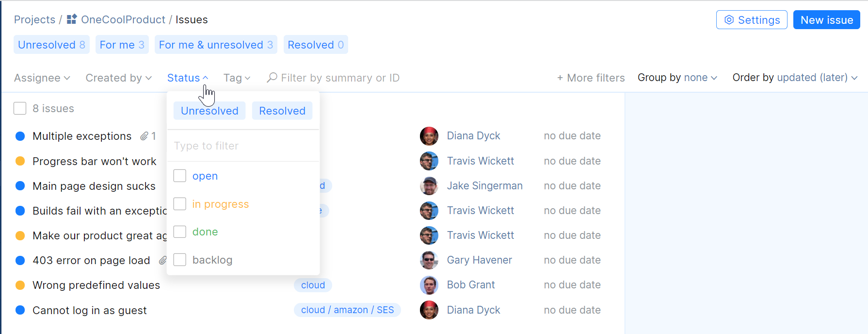The height and width of the screenshot is (334, 868).
Task: Switch to the Resolved 0 tab
Action: 316,45
